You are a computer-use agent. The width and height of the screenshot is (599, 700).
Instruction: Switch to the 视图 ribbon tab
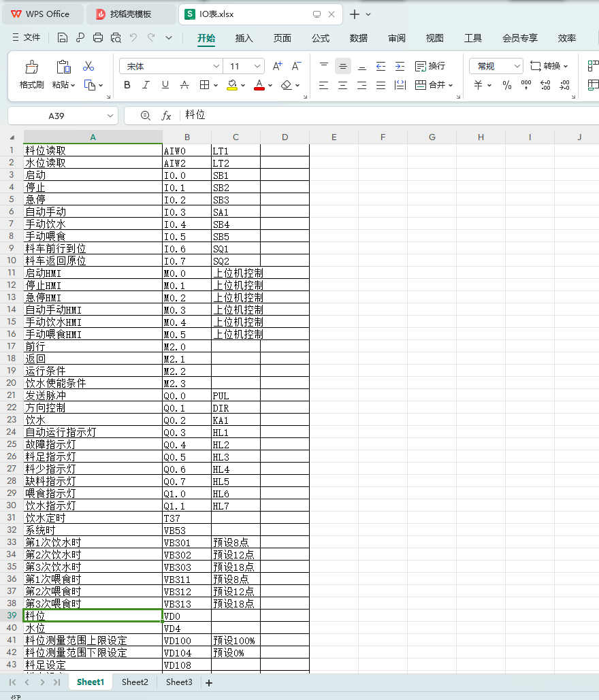pyautogui.click(x=435, y=38)
